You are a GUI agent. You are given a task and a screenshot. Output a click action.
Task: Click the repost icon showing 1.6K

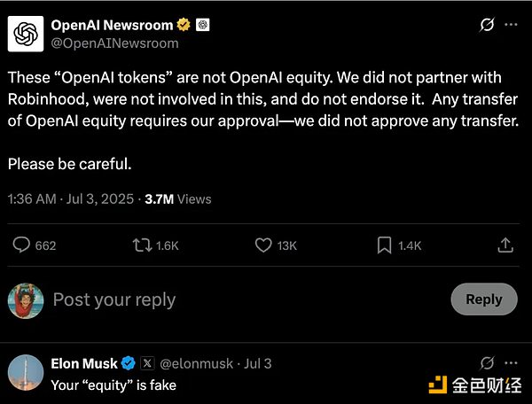[142, 245]
